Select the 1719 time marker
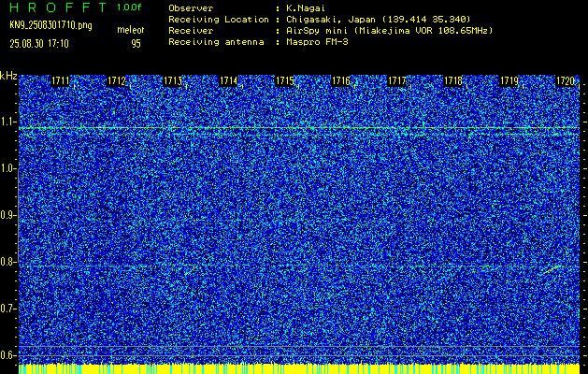The width and height of the screenshot is (588, 374). pyautogui.click(x=509, y=80)
